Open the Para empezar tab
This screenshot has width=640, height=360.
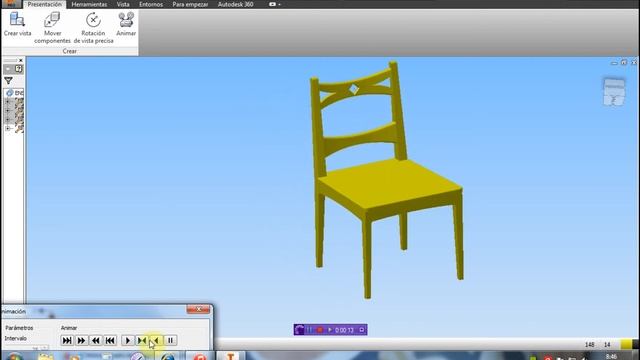pos(190,4)
